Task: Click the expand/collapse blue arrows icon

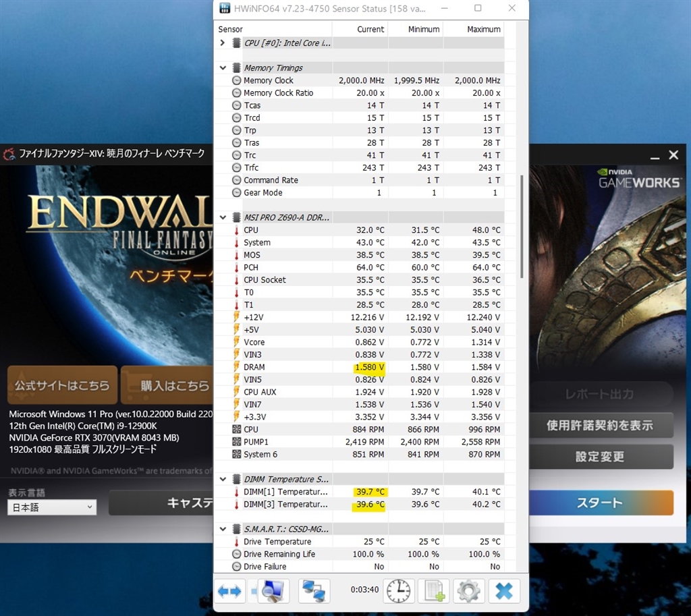Action: [x=229, y=592]
